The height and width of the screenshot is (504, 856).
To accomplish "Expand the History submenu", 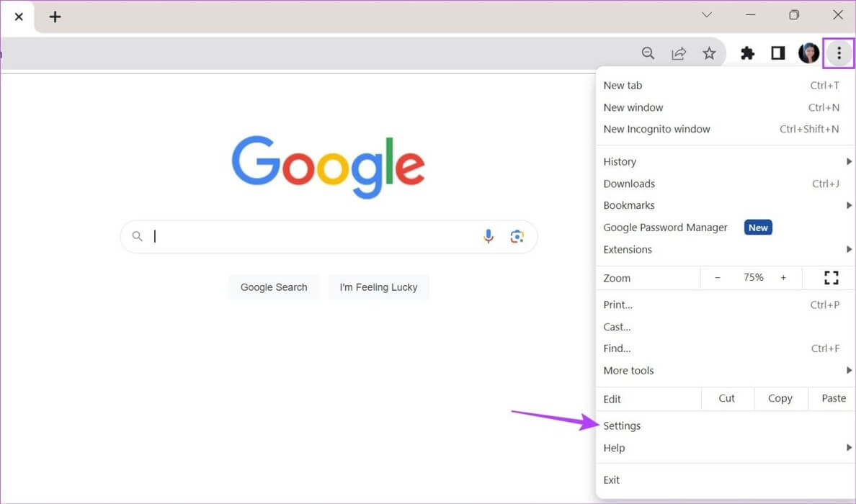I will tap(726, 161).
